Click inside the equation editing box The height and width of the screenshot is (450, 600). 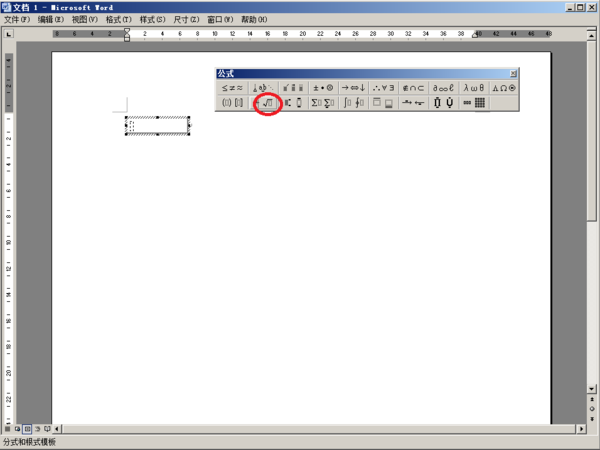pos(158,126)
